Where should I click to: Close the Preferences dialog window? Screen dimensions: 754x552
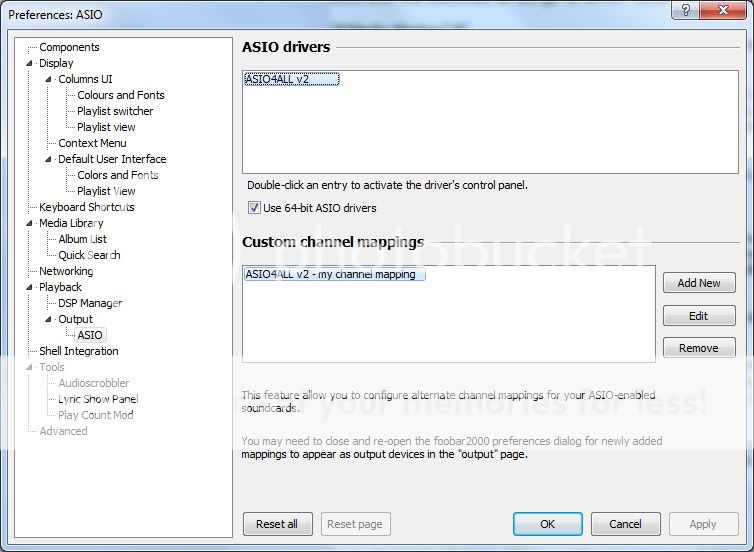click(x=723, y=10)
